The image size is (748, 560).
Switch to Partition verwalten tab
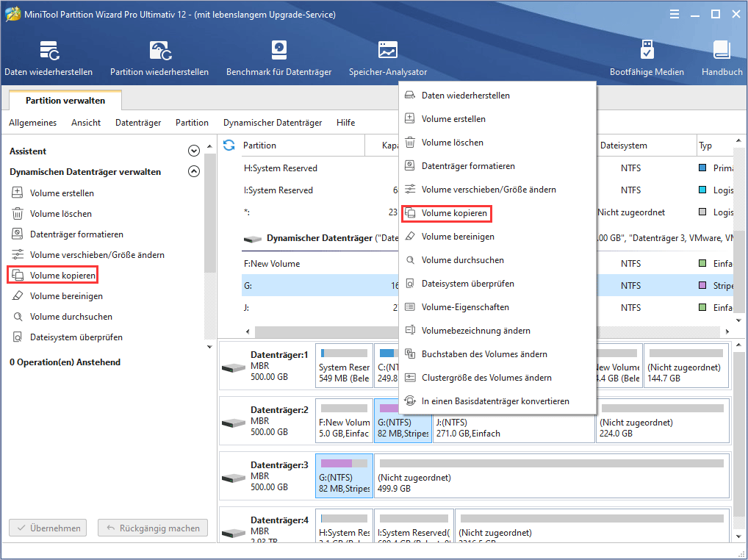[65, 100]
